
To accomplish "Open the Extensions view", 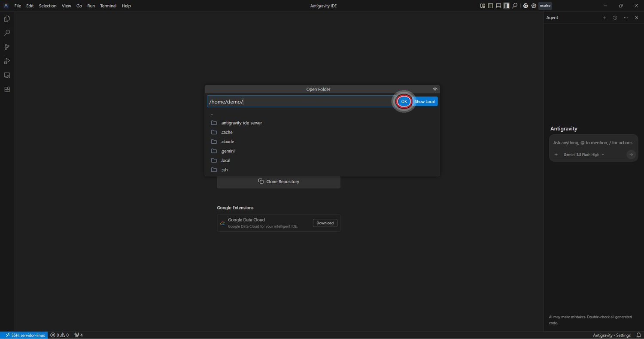I will click(7, 90).
